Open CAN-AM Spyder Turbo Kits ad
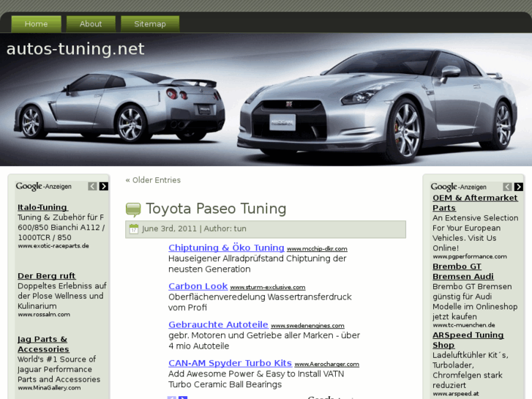 point(230,363)
